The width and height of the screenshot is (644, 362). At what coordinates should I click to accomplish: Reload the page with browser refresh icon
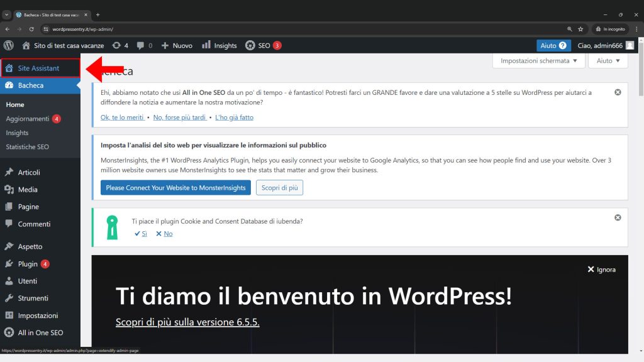point(31,29)
